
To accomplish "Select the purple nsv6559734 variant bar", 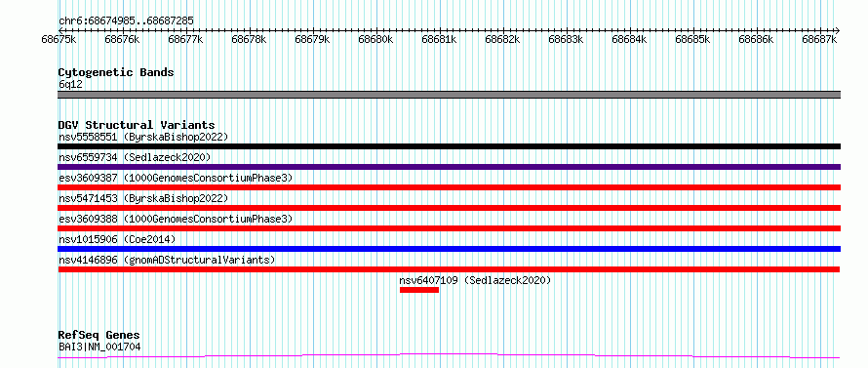I will (x=449, y=167).
